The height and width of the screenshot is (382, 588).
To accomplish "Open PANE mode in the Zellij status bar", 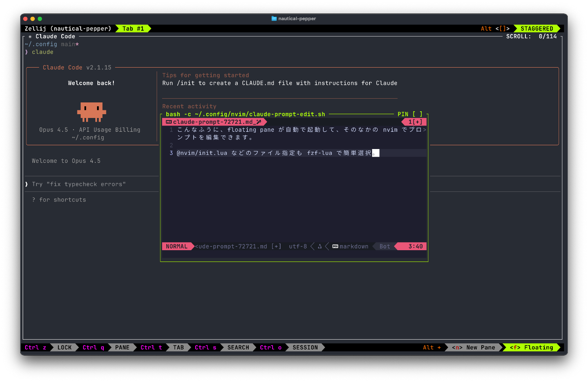I will 122,348.
